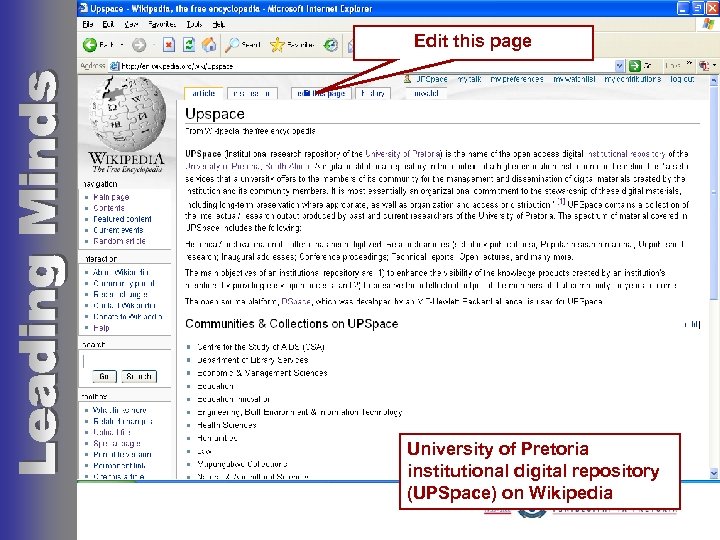The image size is (720, 540).
Task: Click the Stop loading icon
Action: point(169,45)
